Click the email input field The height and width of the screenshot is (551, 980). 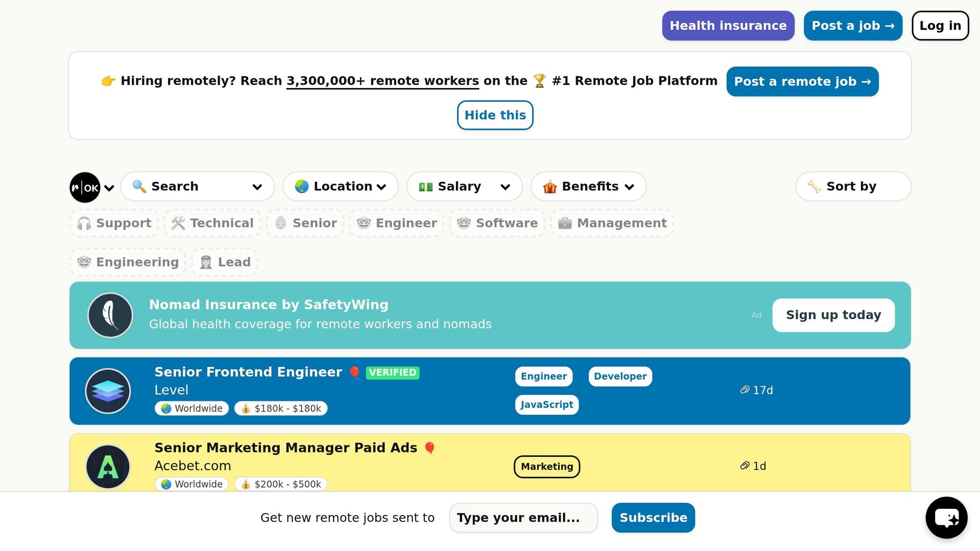pyautogui.click(x=523, y=518)
